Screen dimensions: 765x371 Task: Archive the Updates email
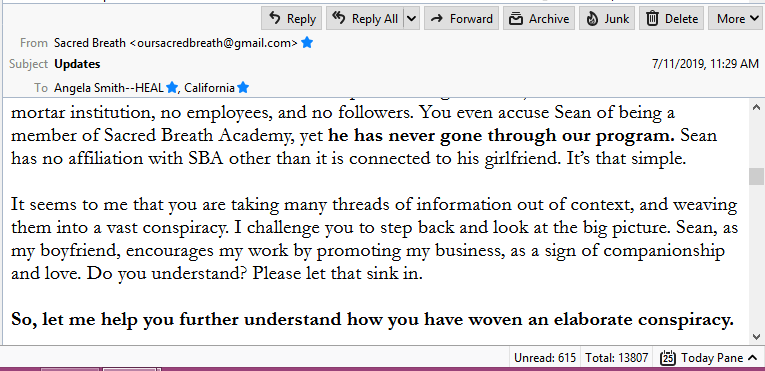[539, 19]
